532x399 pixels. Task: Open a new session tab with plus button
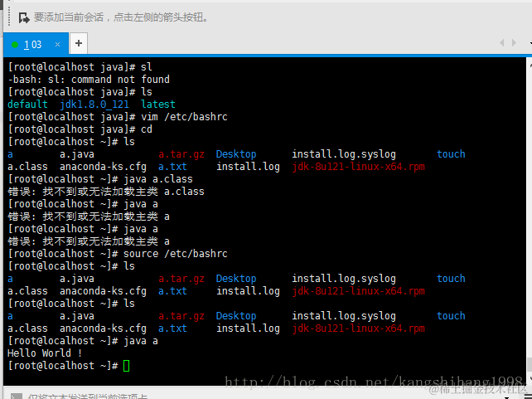[x=79, y=43]
